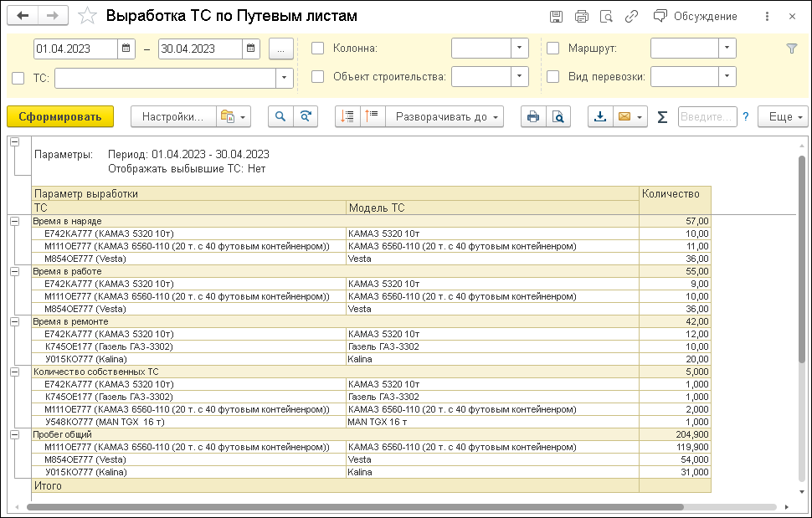Open the three-dot more options menu

[767, 17]
